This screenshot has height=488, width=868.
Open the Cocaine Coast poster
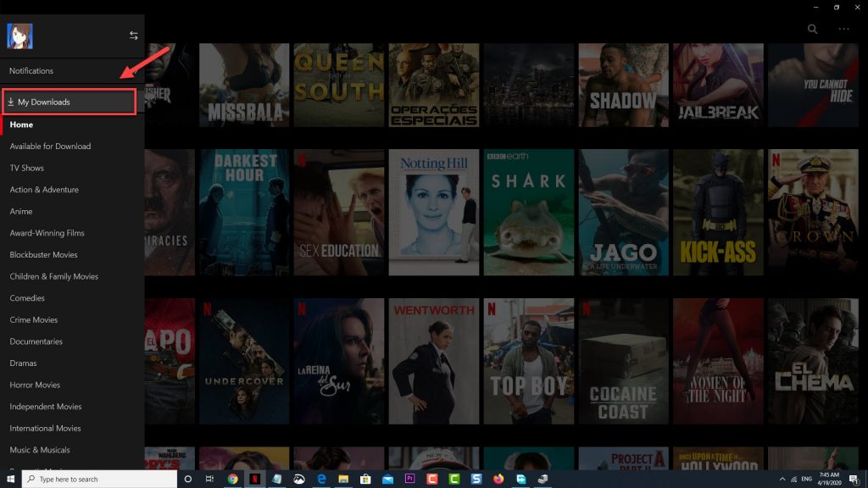coord(623,361)
